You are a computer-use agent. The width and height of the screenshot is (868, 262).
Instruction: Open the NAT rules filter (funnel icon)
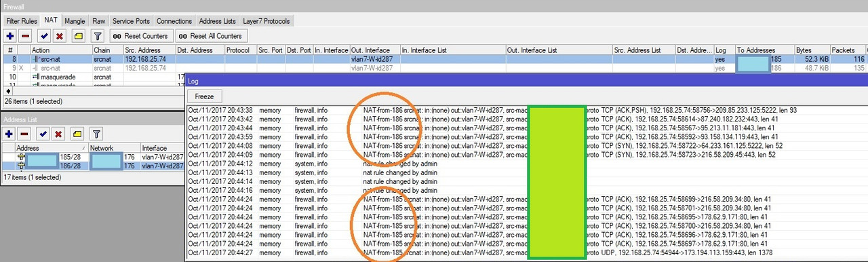click(x=97, y=36)
